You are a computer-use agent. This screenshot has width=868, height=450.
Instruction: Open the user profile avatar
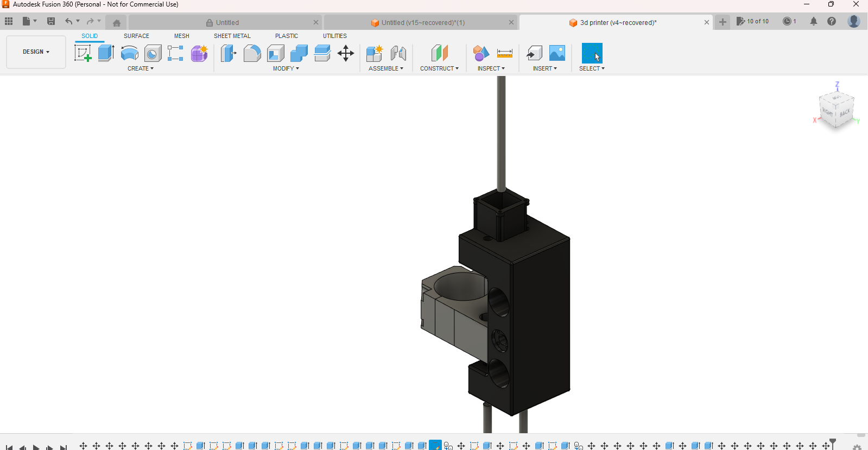854,21
